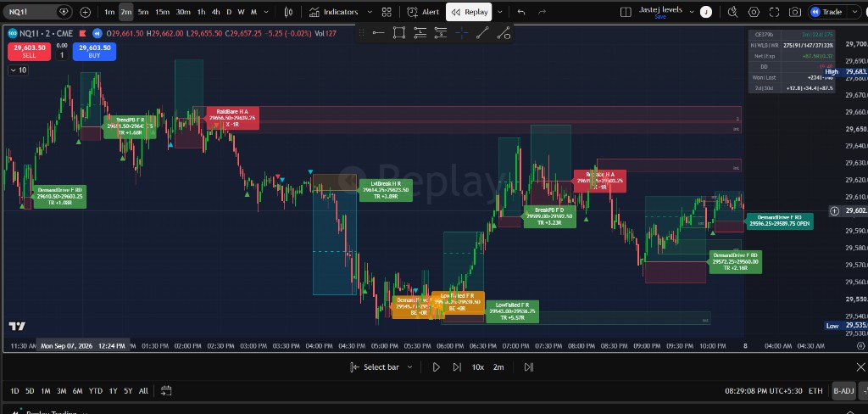Image resolution: width=868 pixels, height=414 pixels.
Task: Set date range to 6M
Action: (77, 391)
